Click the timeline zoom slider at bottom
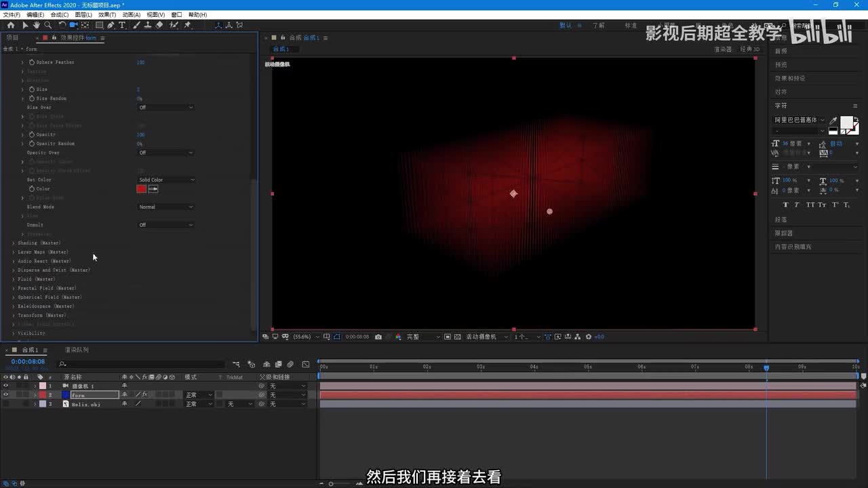The height and width of the screenshot is (488, 868). [x=331, y=483]
